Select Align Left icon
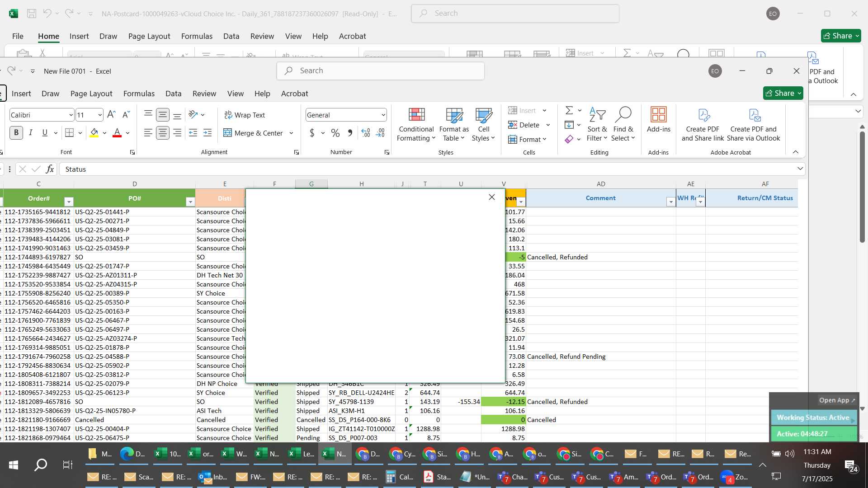The width and height of the screenshot is (868, 488). click(148, 133)
